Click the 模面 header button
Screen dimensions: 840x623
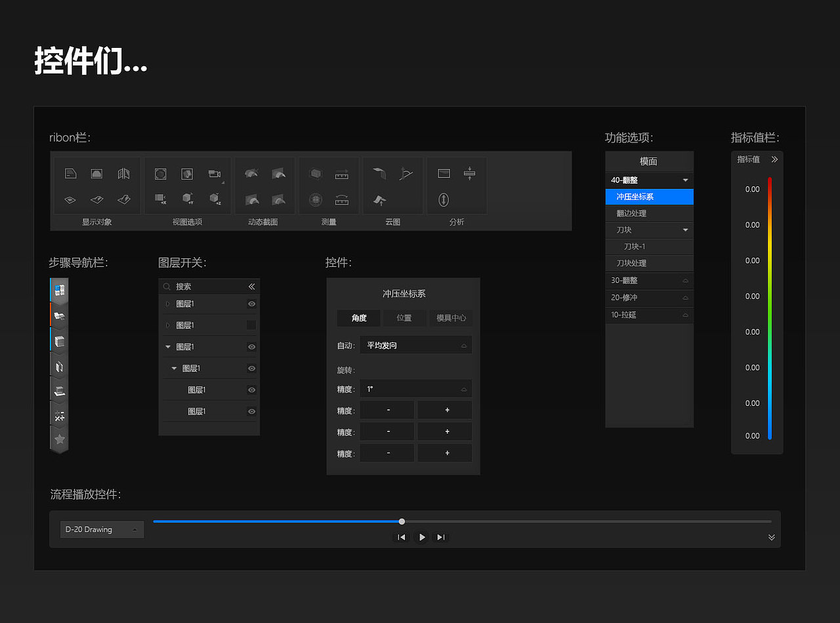click(649, 161)
